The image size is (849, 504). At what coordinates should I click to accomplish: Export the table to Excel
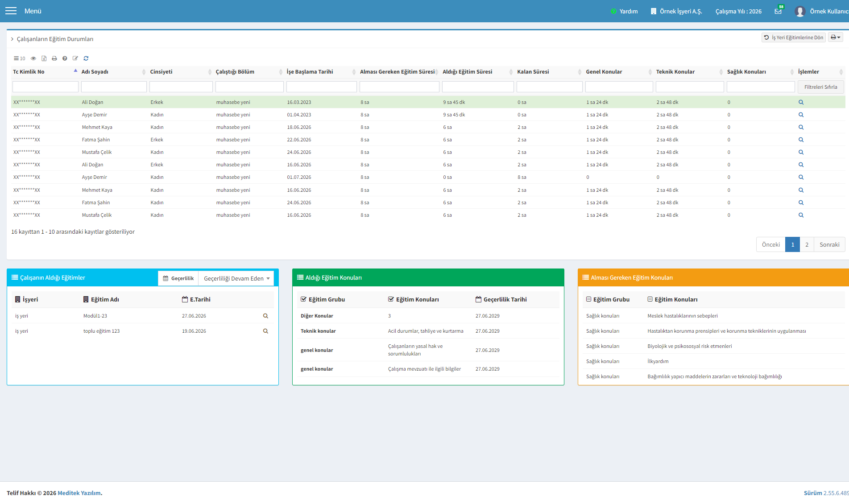[44, 58]
